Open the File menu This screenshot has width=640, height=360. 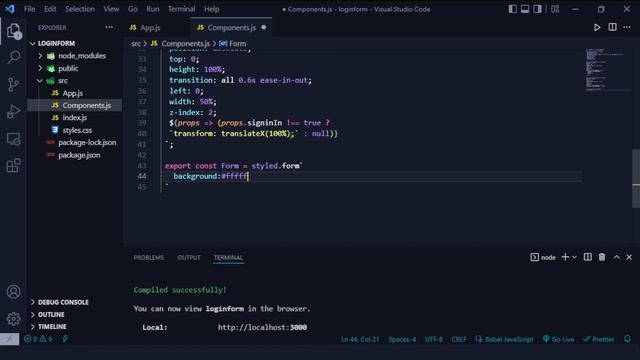tap(29, 9)
